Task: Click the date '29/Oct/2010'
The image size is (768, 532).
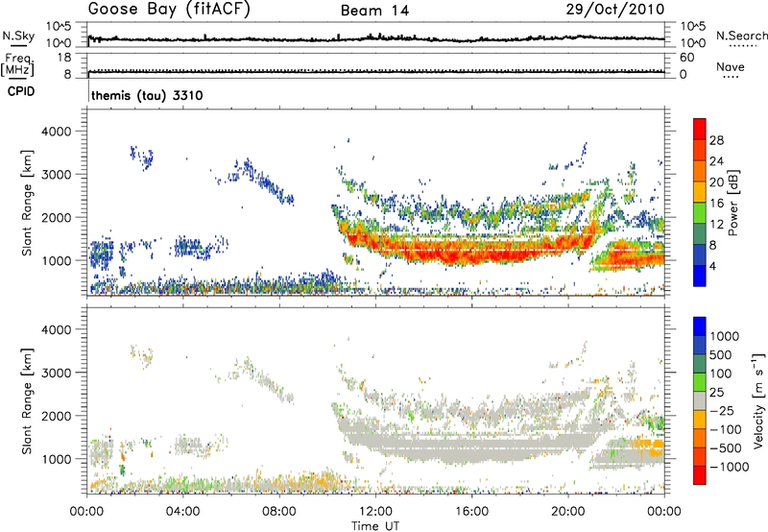Action: 615,10
